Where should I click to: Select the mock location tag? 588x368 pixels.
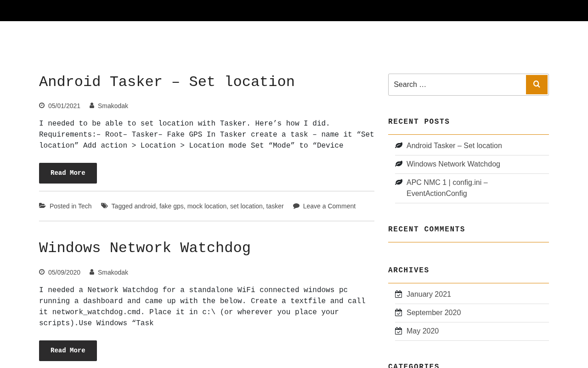[207, 206]
